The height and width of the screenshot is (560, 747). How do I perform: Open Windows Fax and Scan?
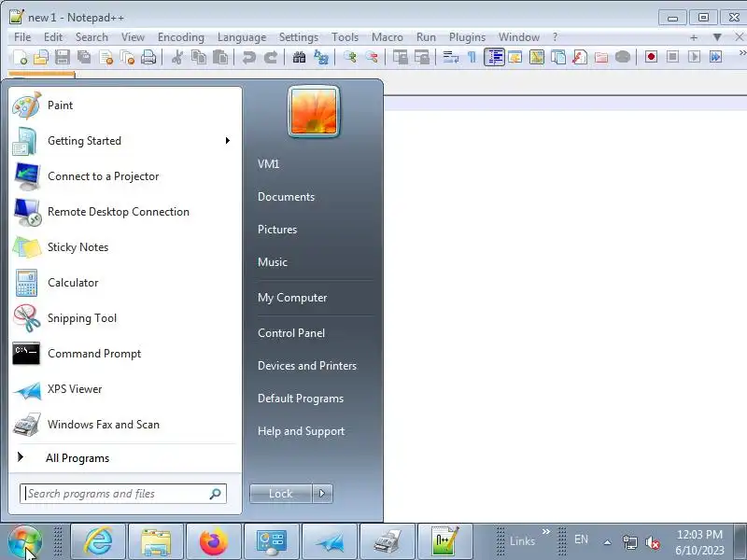125,425
